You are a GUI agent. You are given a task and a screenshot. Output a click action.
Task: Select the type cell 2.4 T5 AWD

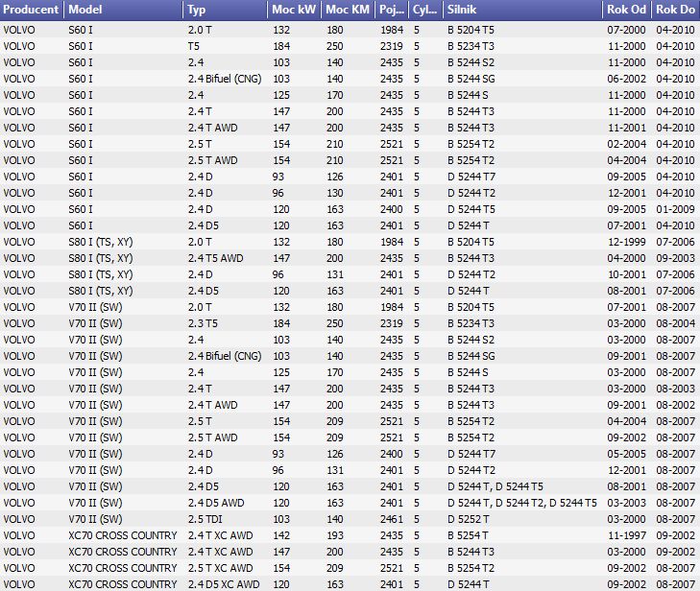(216, 258)
